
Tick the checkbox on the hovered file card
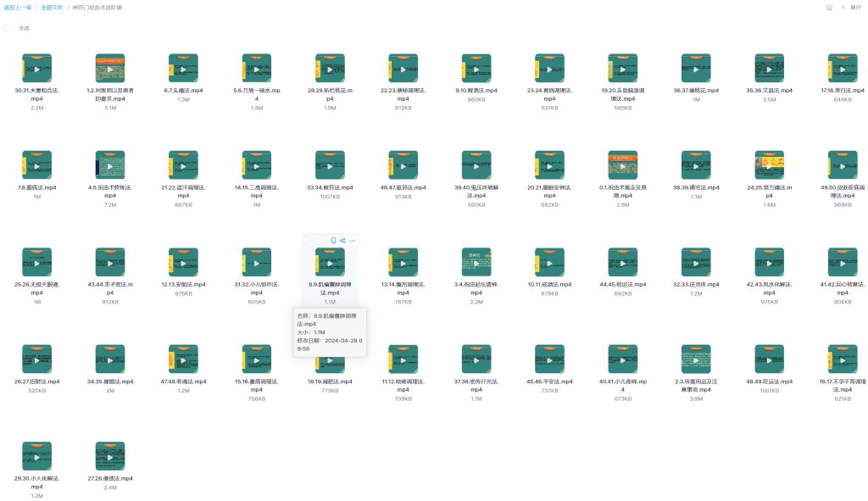307,241
